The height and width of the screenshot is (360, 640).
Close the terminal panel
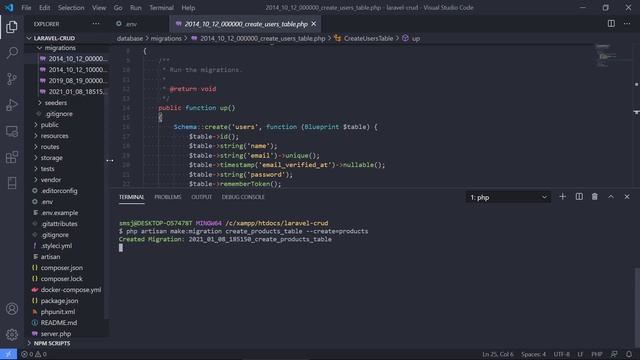coord(627,197)
